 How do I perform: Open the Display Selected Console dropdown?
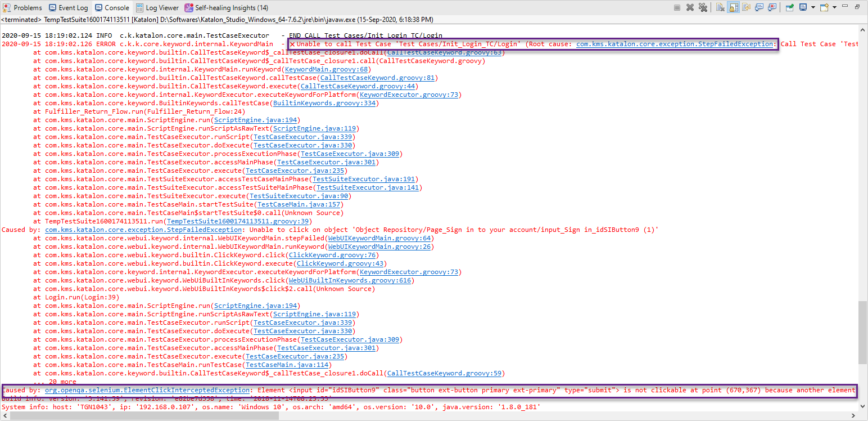point(813,6)
